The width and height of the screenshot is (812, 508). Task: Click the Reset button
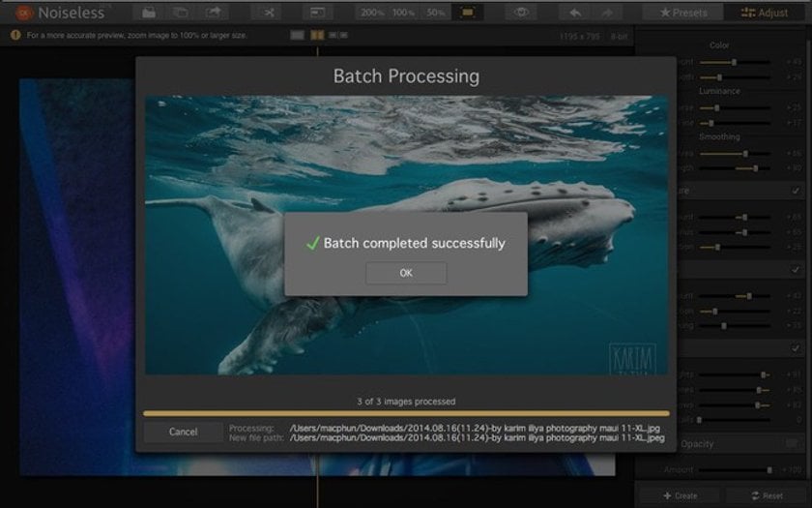point(767,496)
